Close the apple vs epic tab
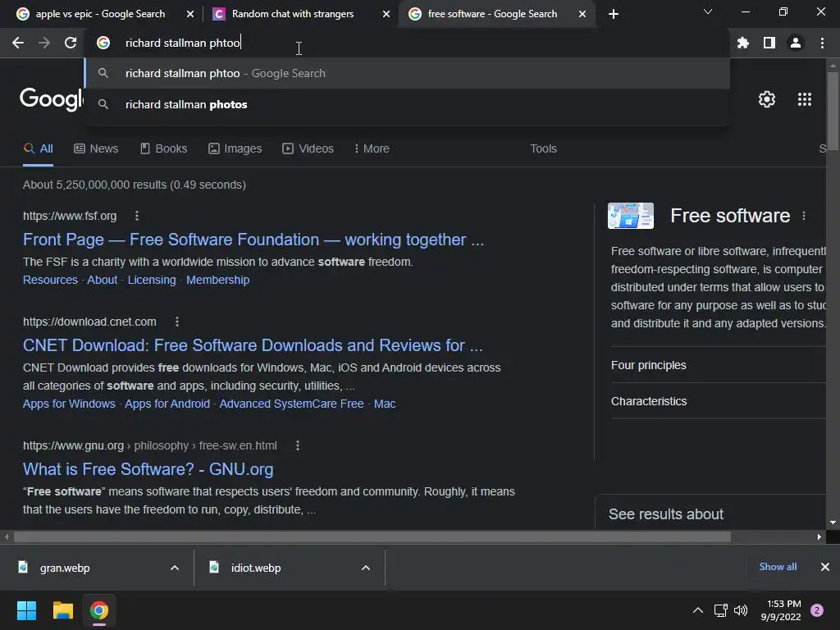This screenshot has height=630, width=840. pyautogui.click(x=190, y=14)
